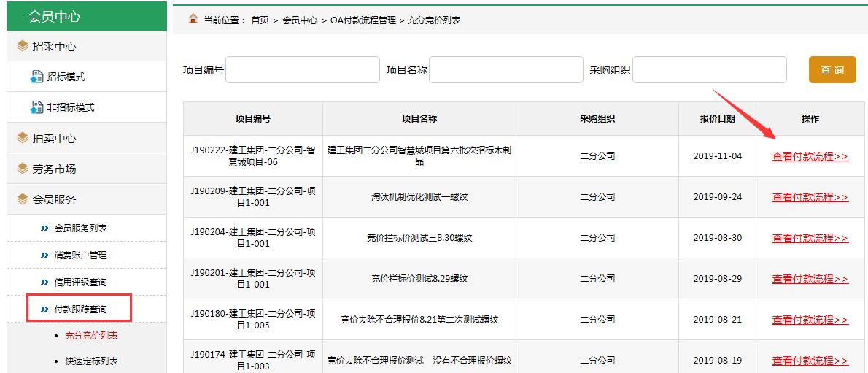Click the date cell 2019-09-24

(x=718, y=197)
